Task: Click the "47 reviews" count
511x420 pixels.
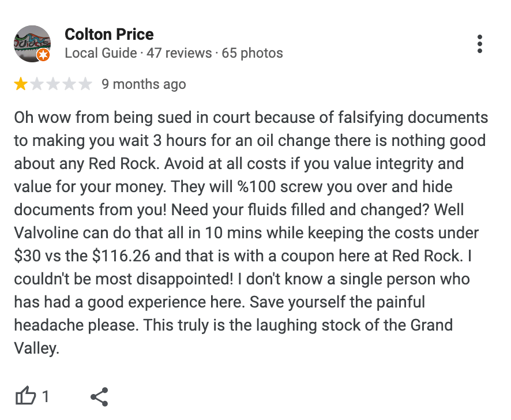Action: point(179,54)
